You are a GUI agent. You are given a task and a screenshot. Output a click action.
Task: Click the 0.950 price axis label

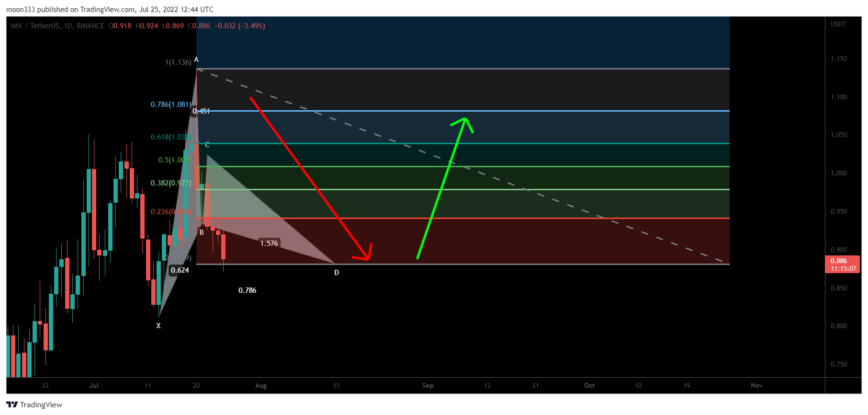(x=838, y=211)
